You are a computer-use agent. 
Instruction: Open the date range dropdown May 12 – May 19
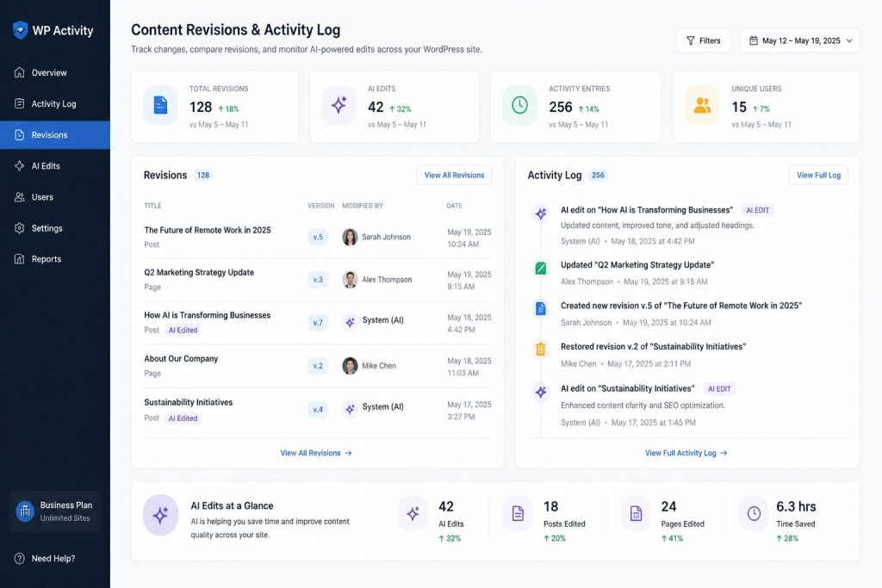[x=800, y=40]
